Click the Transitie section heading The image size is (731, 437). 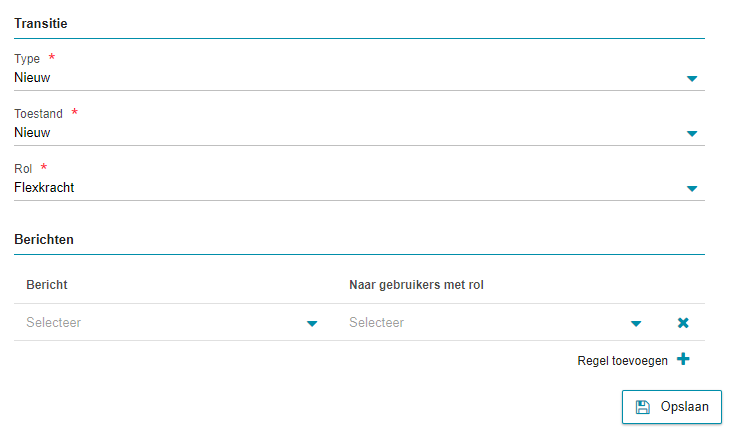(x=41, y=23)
